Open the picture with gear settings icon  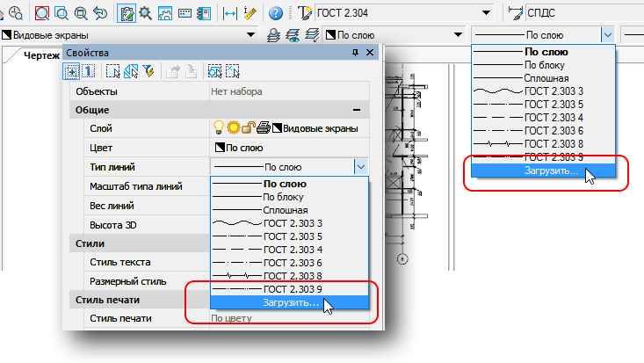[164, 13]
